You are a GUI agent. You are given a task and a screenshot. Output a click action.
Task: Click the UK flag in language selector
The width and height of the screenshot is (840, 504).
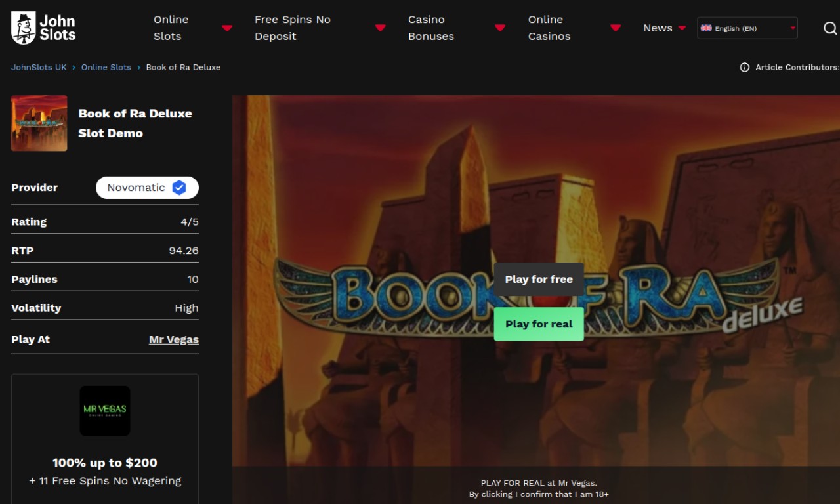(706, 28)
